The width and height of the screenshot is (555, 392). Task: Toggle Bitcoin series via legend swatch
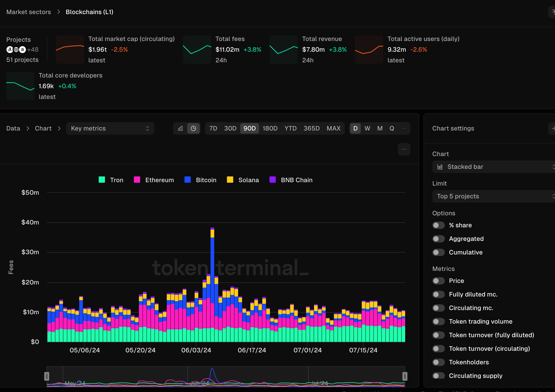click(x=188, y=180)
